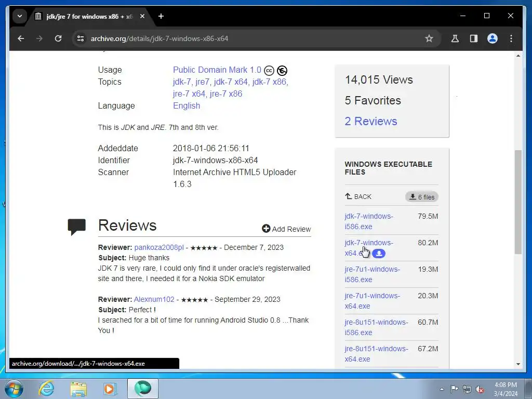
Task: Open reviewer Alexnum102 profile
Action: pos(154,299)
